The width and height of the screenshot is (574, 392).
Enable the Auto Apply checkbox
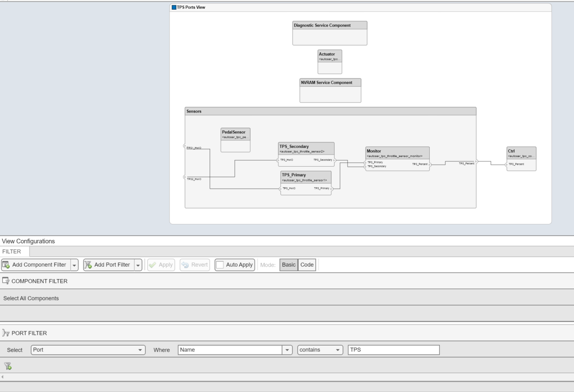(x=220, y=265)
